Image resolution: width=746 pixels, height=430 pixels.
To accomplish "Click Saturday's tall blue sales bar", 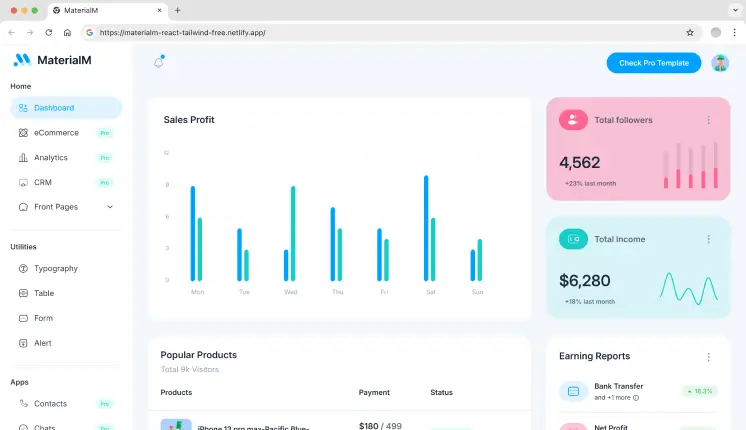I will pos(426,228).
